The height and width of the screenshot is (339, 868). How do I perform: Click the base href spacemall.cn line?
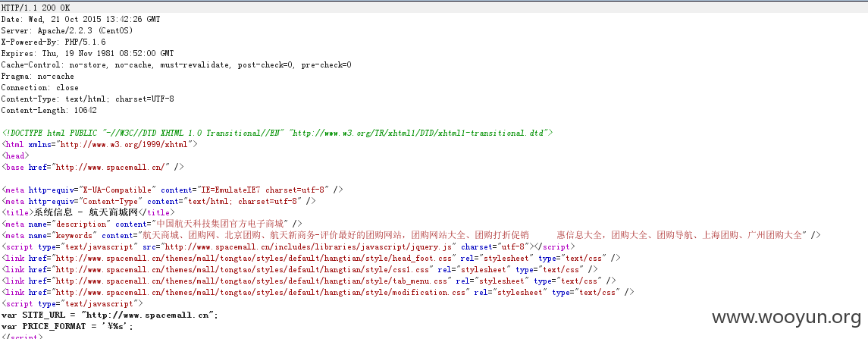point(92,167)
